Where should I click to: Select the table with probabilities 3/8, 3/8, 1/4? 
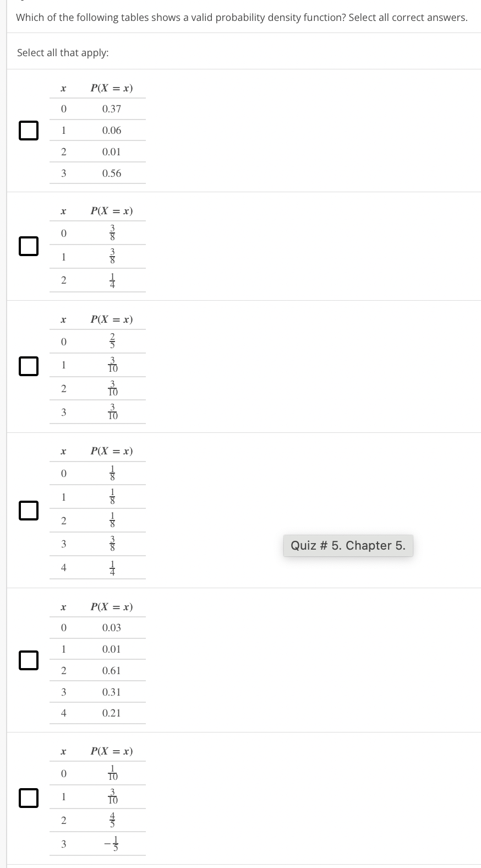pos(29,246)
